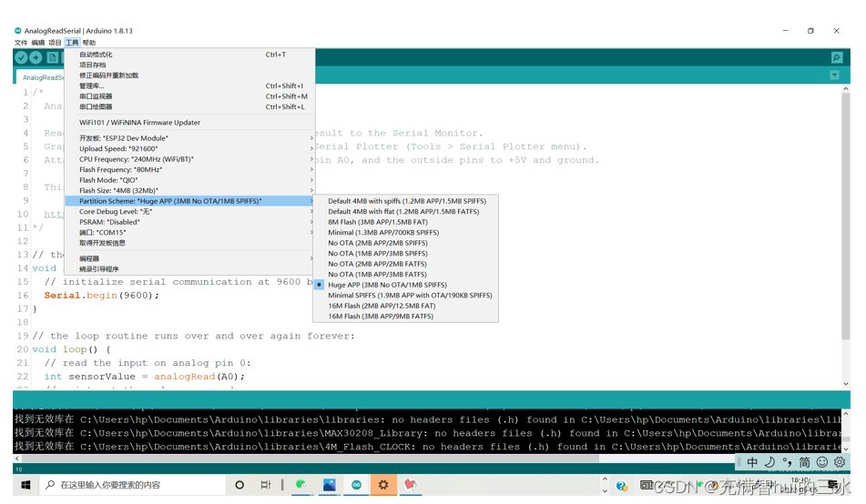Expand Flash Mode QIO submenu

pyautogui.click(x=189, y=180)
